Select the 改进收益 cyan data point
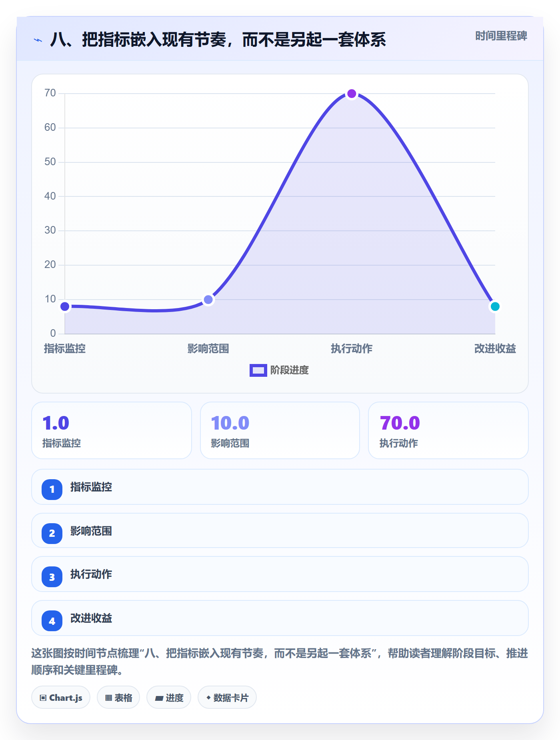This screenshot has height=740, width=560. 495,306
